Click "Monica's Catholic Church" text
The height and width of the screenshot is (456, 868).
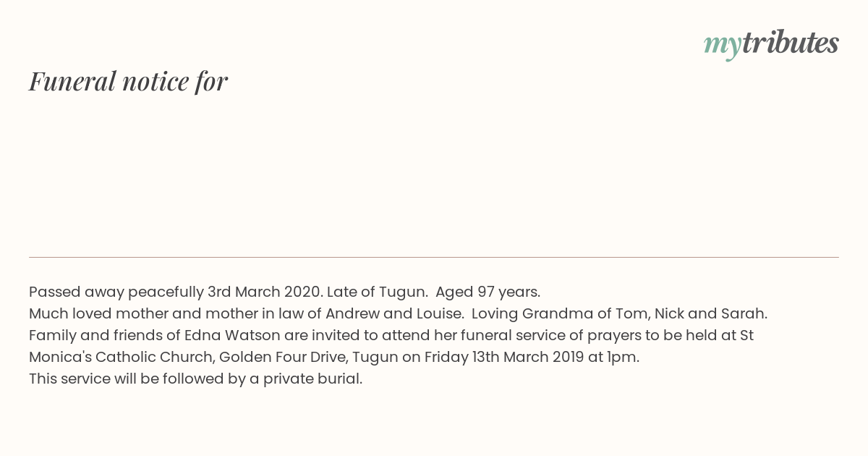click(x=120, y=357)
